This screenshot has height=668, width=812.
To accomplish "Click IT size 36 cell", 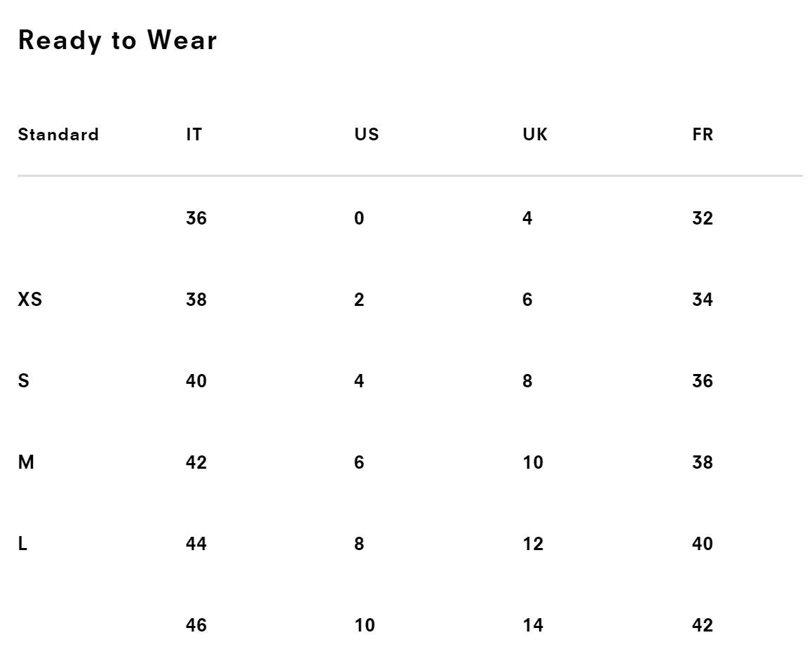I will pyautogui.click(x=196, y=218).
